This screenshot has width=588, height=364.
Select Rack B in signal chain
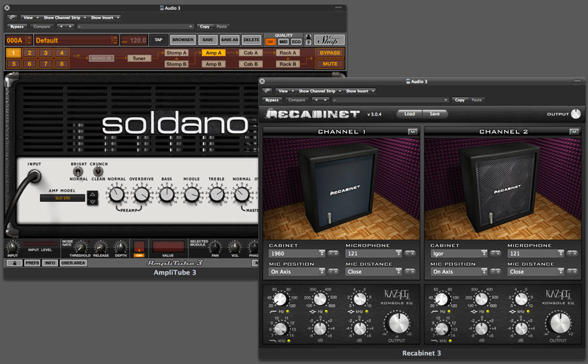288,64
